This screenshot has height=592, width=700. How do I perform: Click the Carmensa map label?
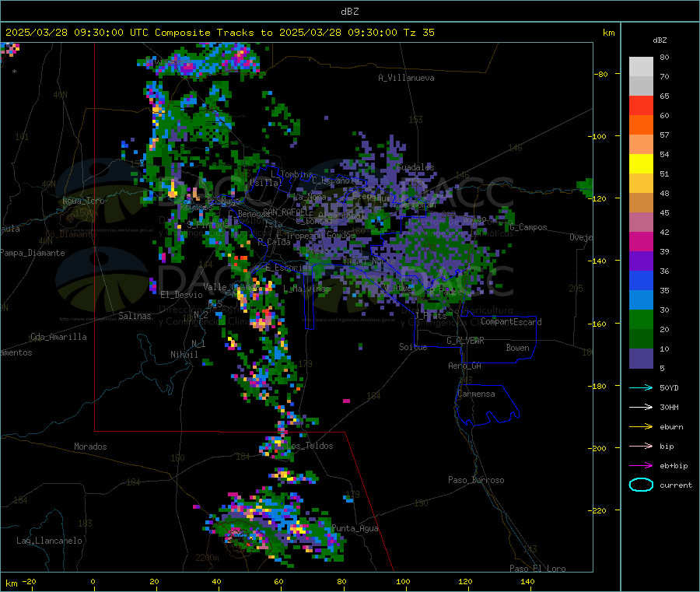pos(476,394)
